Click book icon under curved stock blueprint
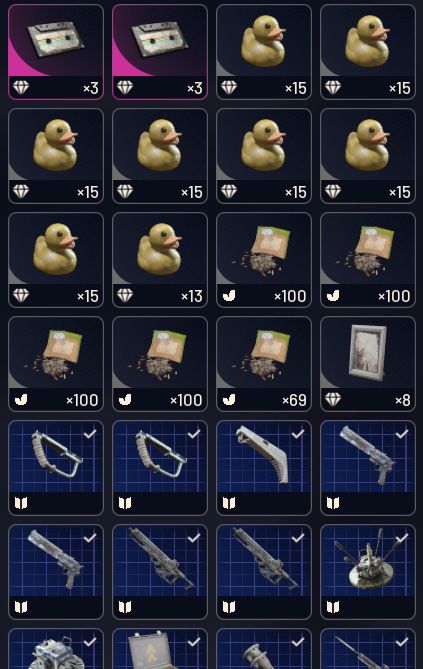Image resolution: width=423 pixels, height=669 pixels. (x=229, y=503)
